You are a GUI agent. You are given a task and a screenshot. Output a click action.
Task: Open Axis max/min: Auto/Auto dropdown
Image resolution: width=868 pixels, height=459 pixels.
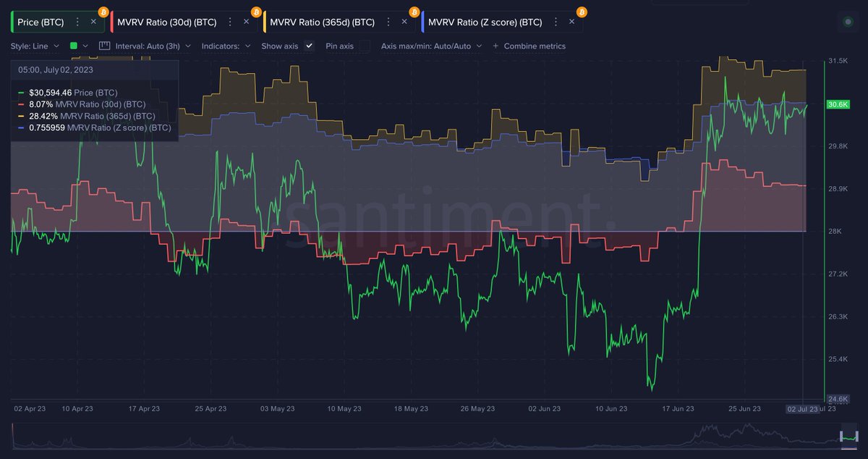pyautogui.click(x=430, y=46)
